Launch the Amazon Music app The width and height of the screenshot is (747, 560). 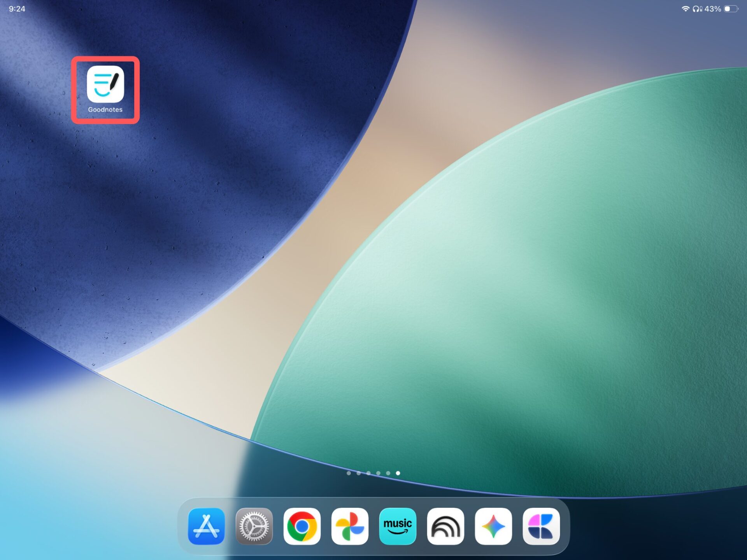(398, 526)
